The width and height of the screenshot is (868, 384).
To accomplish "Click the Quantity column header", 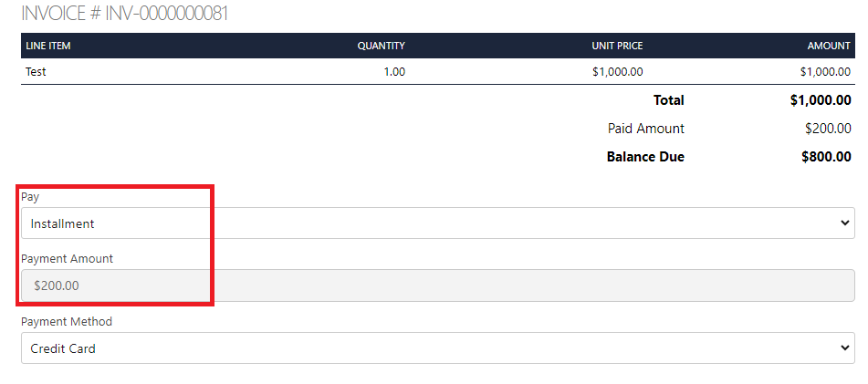I will point(381,46).
